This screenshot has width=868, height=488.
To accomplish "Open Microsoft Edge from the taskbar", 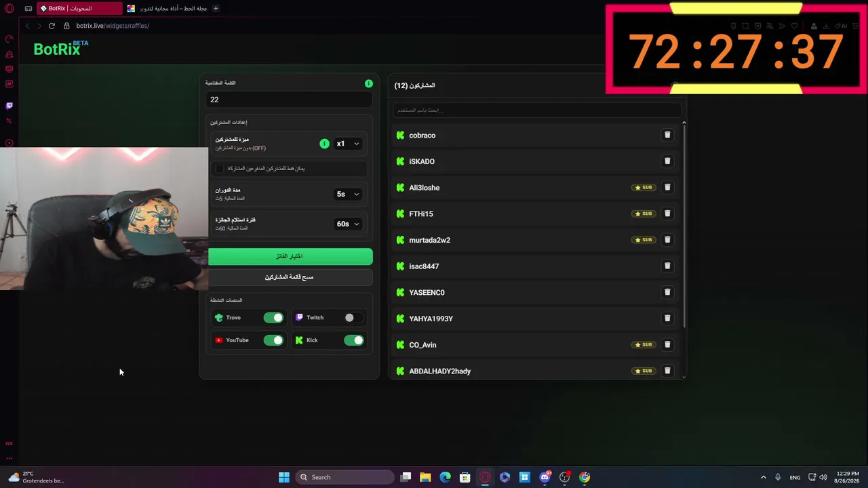I will pyautogui.click(x=445, y=477).
